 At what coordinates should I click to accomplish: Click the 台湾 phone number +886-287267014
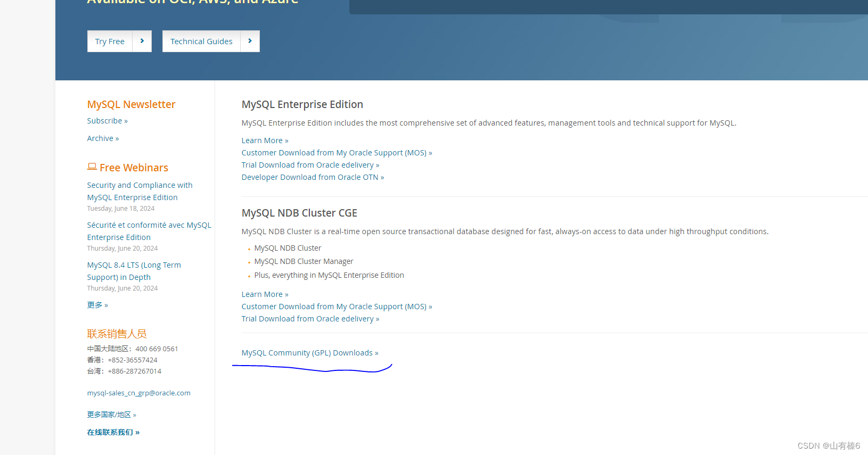tap(134, 371)
